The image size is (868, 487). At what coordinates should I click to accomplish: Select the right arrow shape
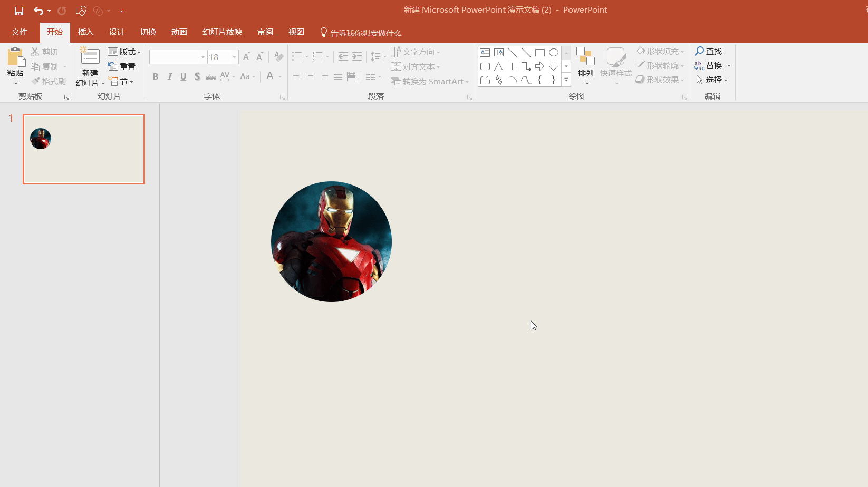point(540,66)
